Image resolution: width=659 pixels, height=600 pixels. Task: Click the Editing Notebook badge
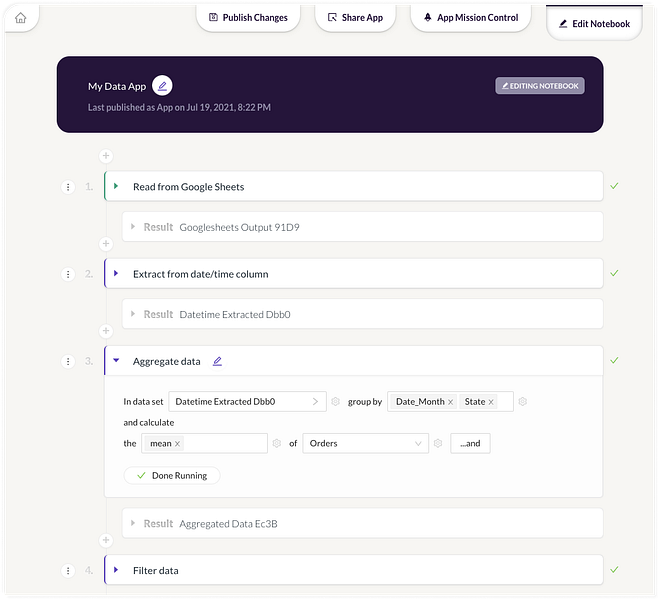coord(540,86)
